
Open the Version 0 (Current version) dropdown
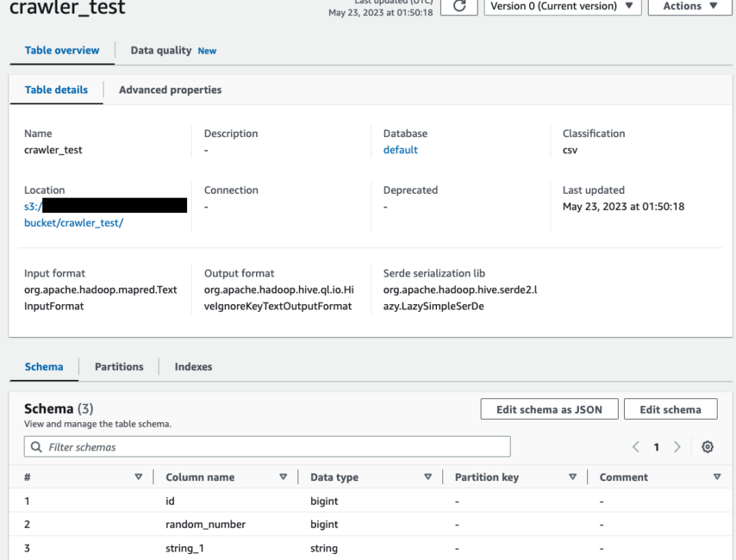pyautogui.click(x=562, y=6)
